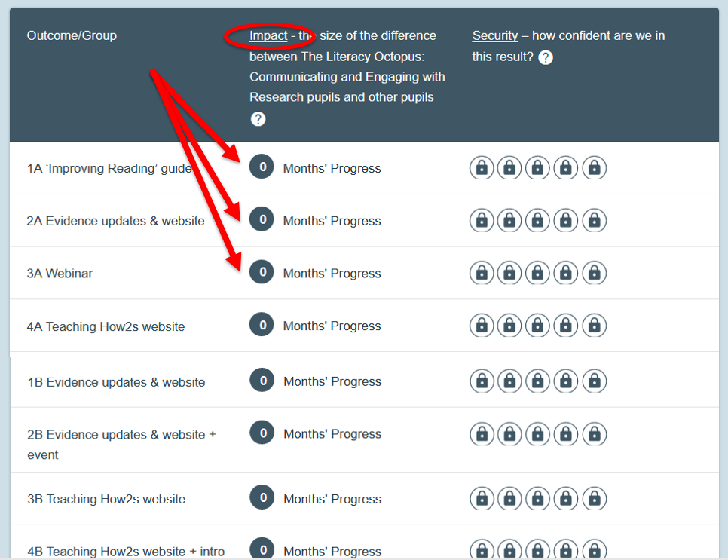Viewport: 728px width, 560px height.
Task: Click the help icon under the Impact description
Action: [x=258, y=119]
